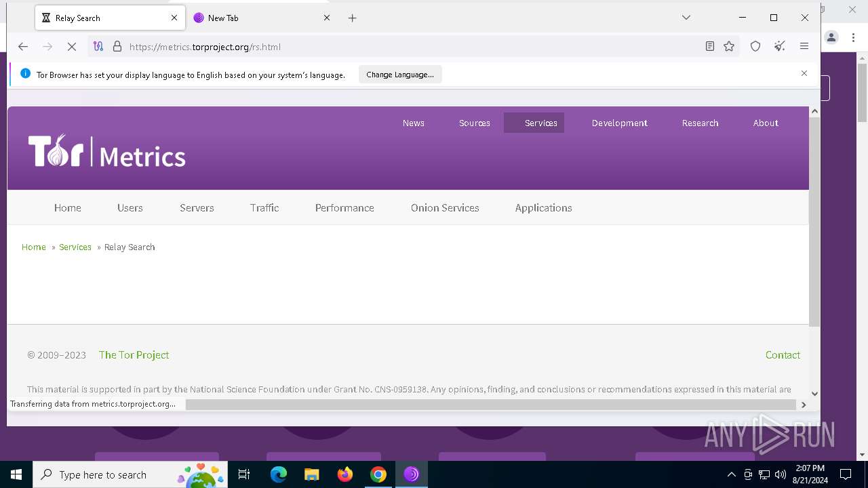Click the Change Language button

[x=400, y=75]
